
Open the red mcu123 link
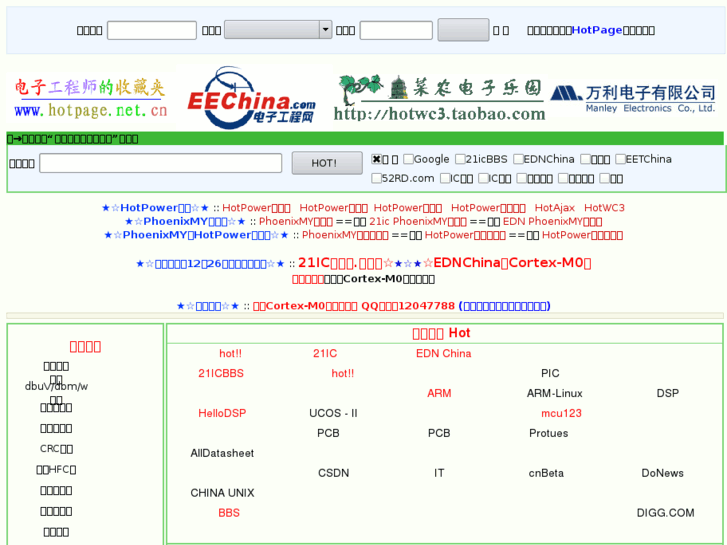click(x=561, y=413)
